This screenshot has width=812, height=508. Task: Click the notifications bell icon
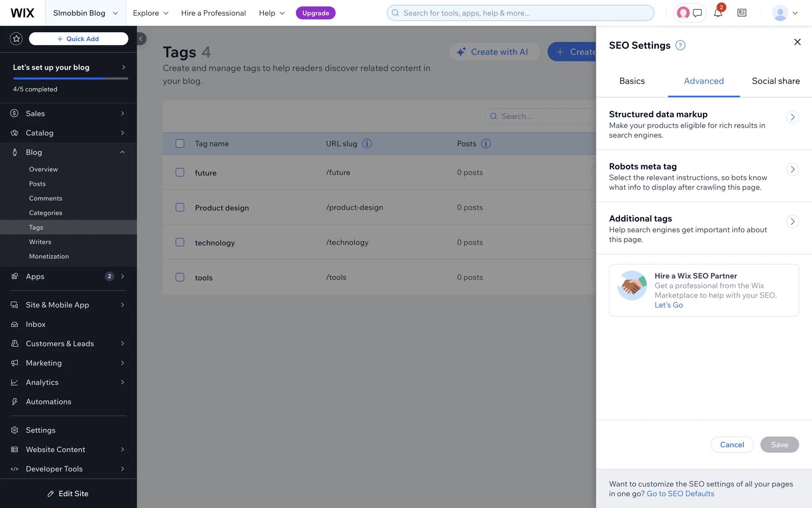(x=718, y=13)
